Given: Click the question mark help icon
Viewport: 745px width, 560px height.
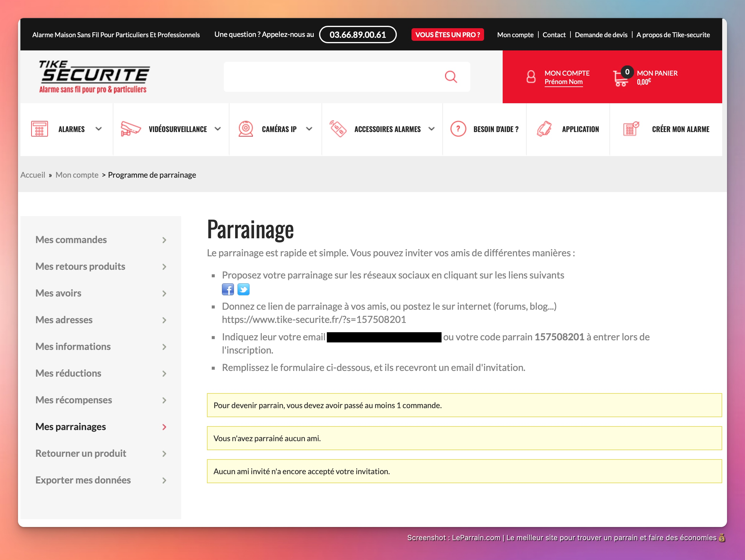Looking at the screenshot, I should pyautogui.click(x=458, y=129).
